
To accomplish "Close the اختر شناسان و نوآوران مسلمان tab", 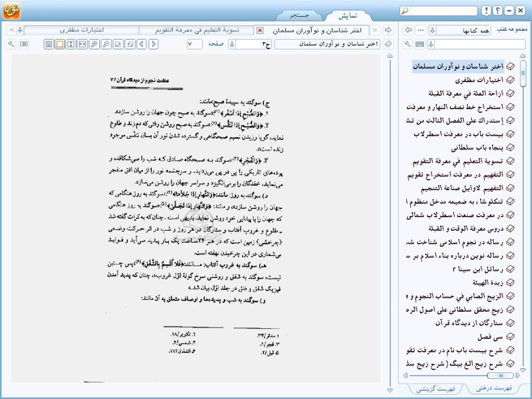I will (260, 31).
